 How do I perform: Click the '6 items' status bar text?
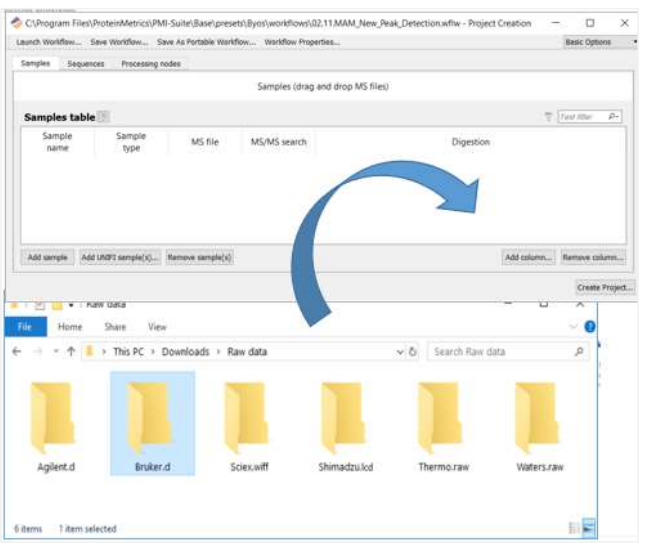(x=28, y=529)
